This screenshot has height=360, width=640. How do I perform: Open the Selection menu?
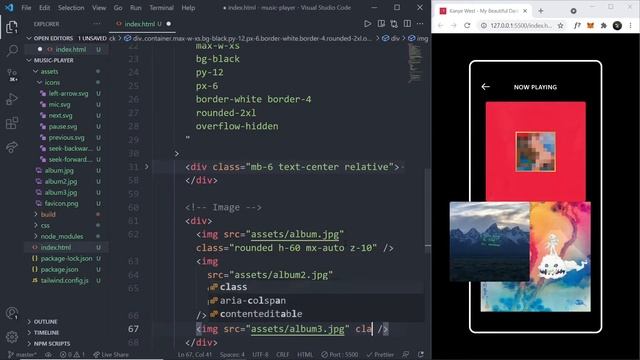pyautogui.click(x=71, y=8)
